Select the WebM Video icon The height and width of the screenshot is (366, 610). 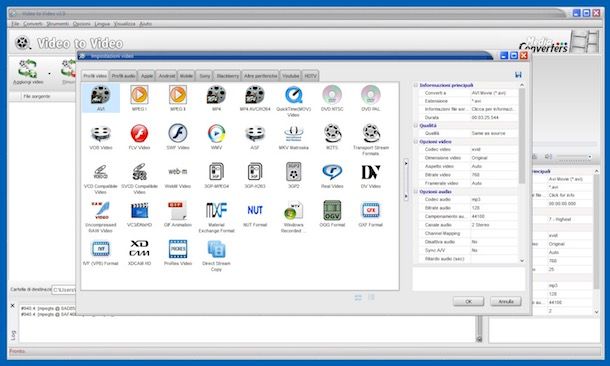pos(178,172)
